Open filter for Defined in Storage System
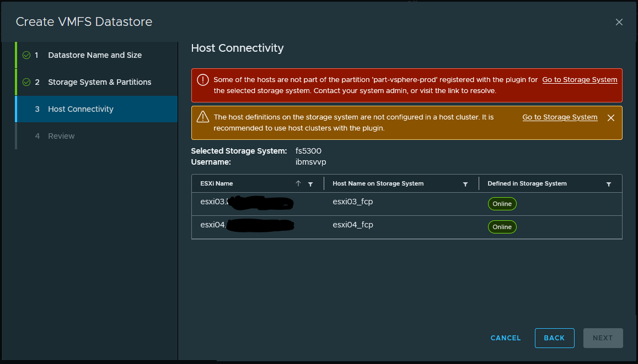Viewport: 638px width, 364px height. (x=609, y=184)
